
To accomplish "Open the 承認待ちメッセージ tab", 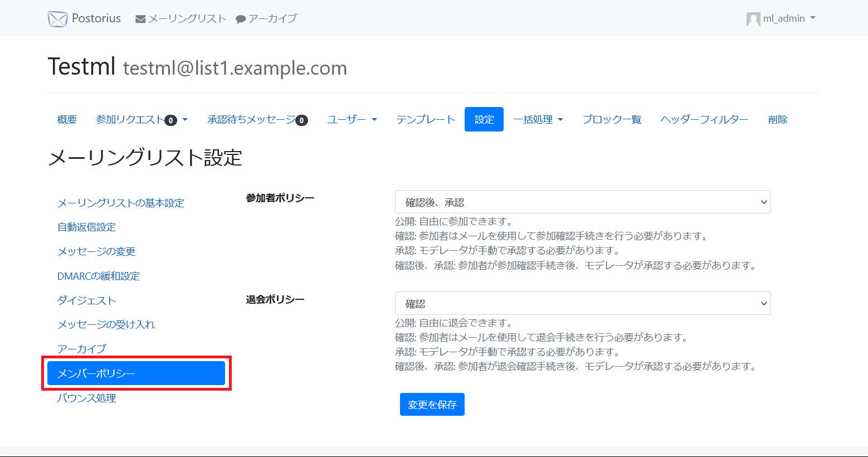I will click(x=257, y=119).
